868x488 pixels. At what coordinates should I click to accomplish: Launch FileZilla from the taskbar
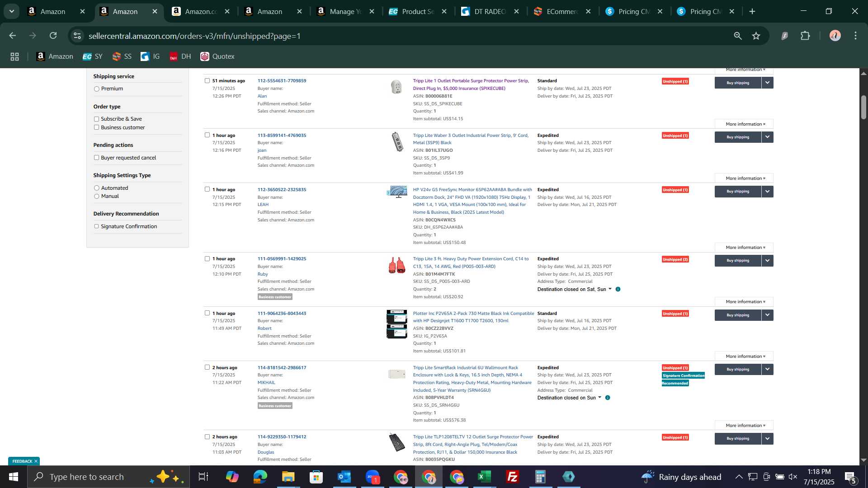[x=513, y=477]
